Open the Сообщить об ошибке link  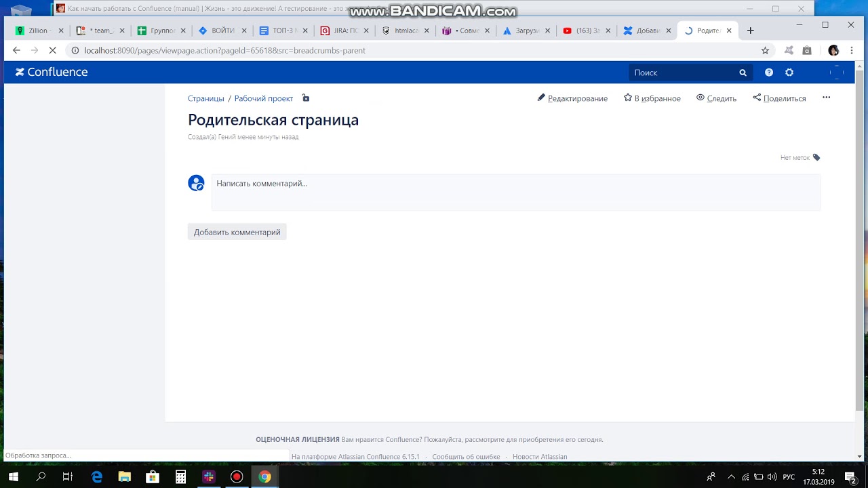[466, 457]
